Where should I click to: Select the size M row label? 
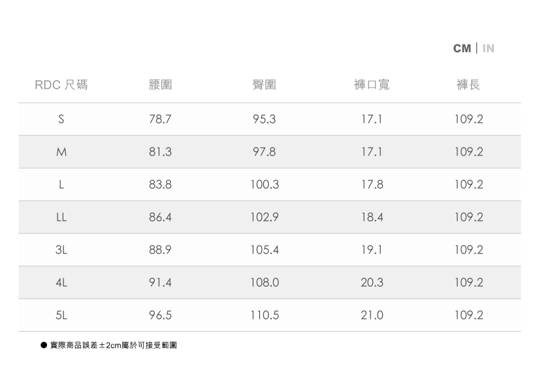click(x=61, y=152)
